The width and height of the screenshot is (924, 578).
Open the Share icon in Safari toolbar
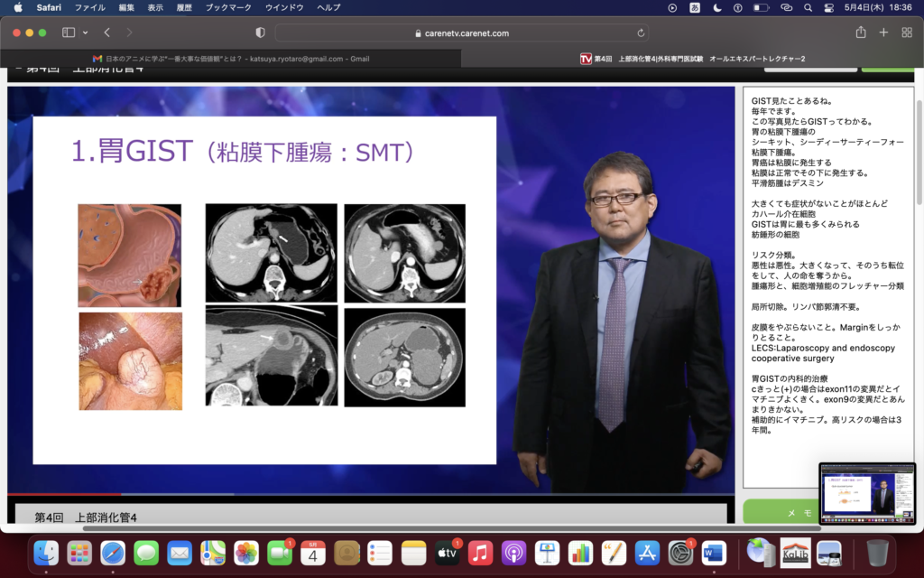coord(861,33)
